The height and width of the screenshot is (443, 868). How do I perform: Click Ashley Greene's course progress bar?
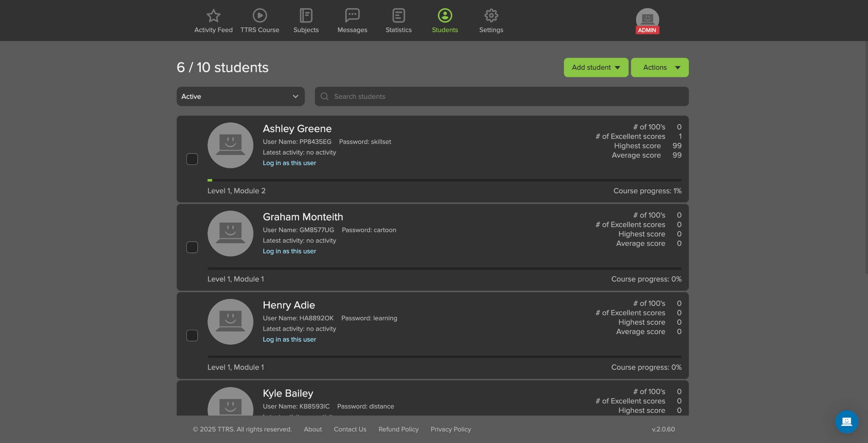coord(444,180)
